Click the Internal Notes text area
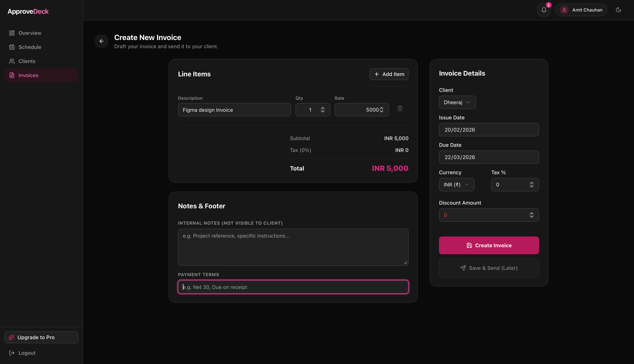 pyautogui.click(x=293, y=247)
